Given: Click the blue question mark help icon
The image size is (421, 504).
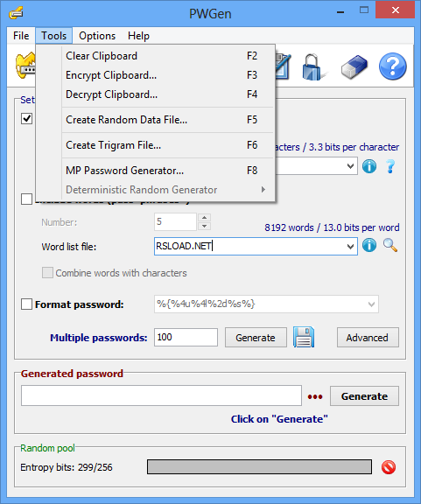Looking at the screenshot, I should click(392, 66).
